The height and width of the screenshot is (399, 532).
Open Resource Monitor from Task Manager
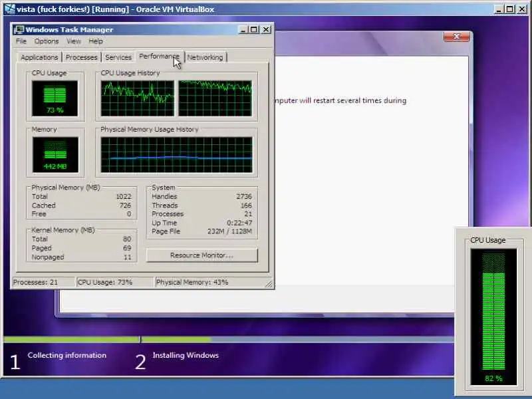click(202, 255)
